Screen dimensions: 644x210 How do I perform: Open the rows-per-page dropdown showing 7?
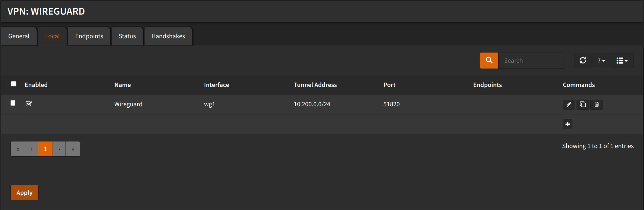click(601, 61)
